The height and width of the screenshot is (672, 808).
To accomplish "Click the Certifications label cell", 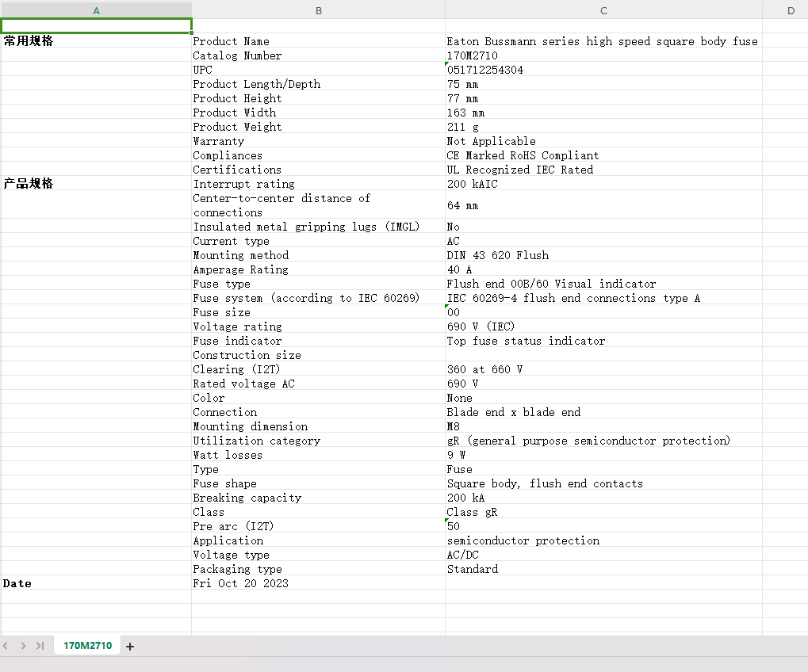I will tap(319, 170).
